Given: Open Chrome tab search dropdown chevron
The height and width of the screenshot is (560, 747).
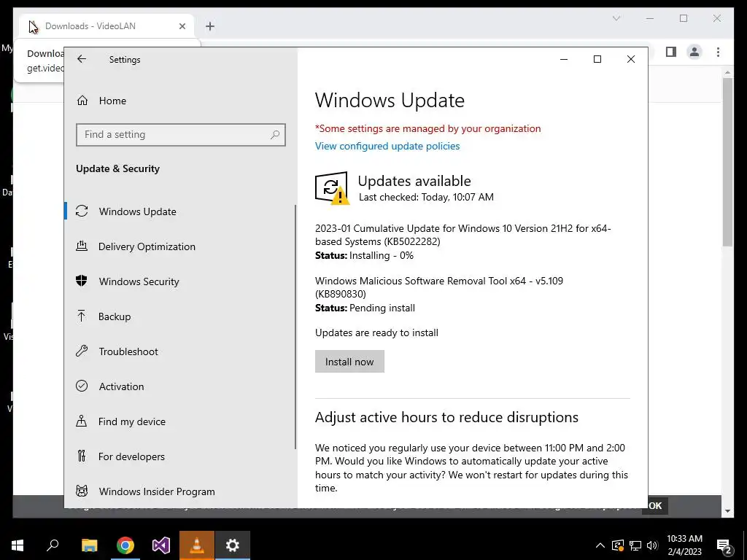Looking at the screenshot, I should pyautogui.click(x=616, y=18).
